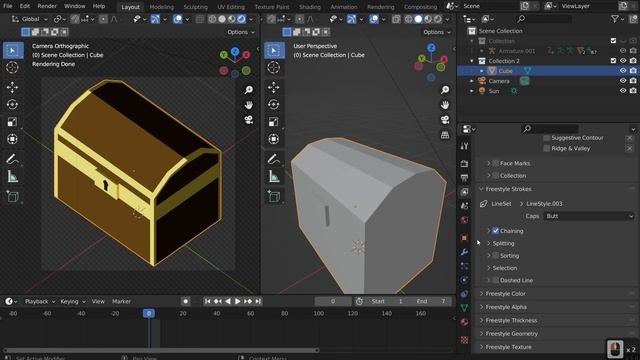Switch to the Modeling workspace tab

click(162, 7)
